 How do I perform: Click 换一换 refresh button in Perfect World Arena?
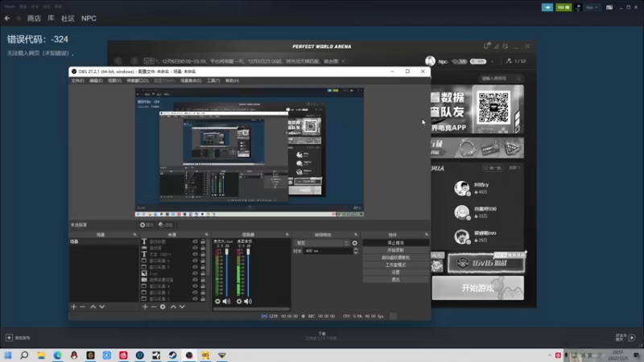click(493, 168)
